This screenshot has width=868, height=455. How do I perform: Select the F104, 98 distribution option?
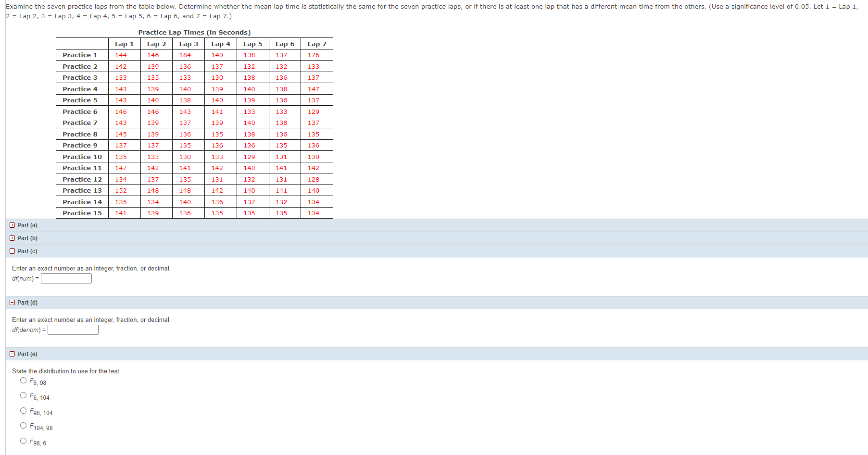point(23,426)
